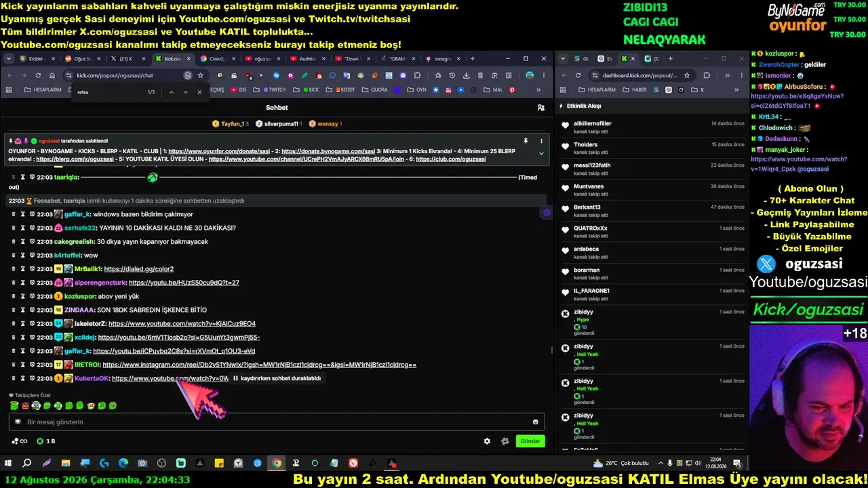Open a new tab in the left browser
The height and width of the screenshot is (488, 868).
click(473, 59)
